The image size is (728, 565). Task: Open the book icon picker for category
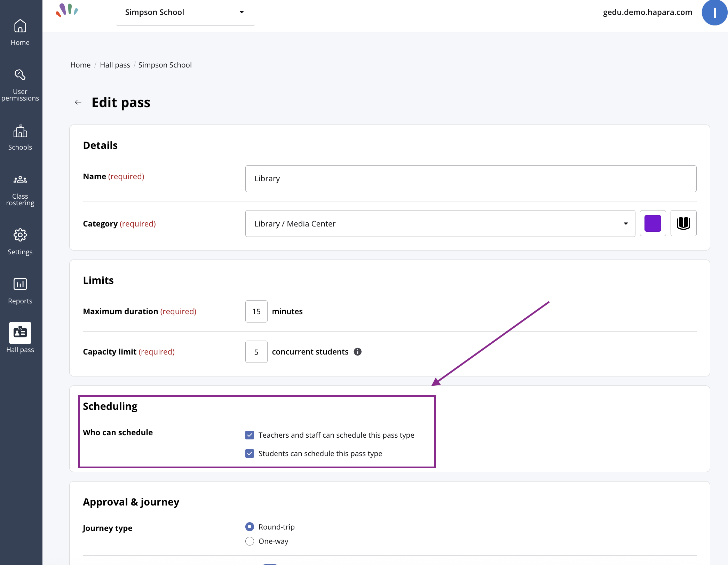tap(683, 223)
